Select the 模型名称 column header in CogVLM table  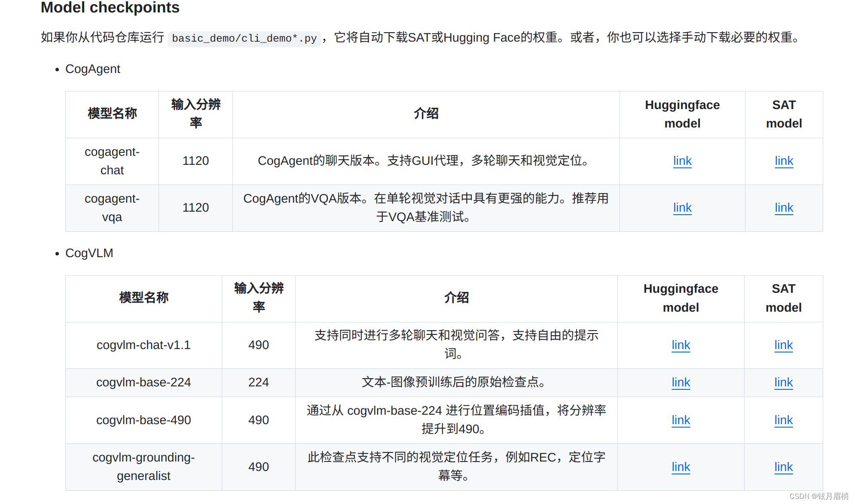click(x=144, y=298)
